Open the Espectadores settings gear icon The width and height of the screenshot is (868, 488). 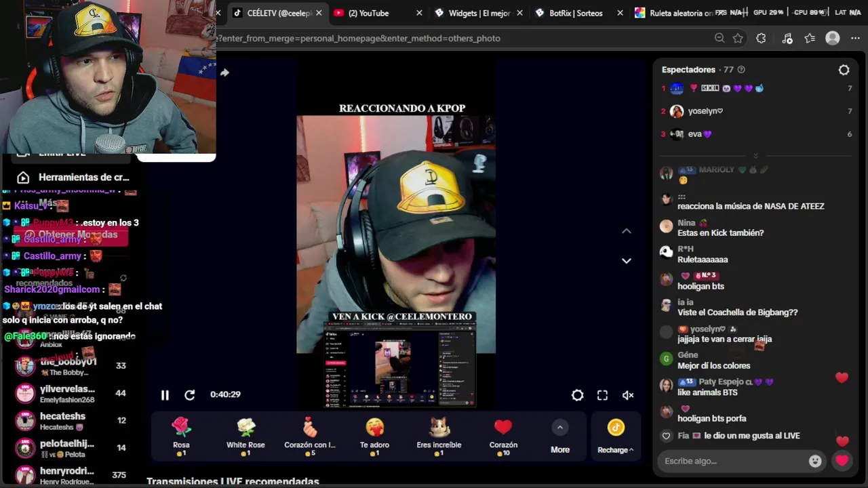click(844, 70)
